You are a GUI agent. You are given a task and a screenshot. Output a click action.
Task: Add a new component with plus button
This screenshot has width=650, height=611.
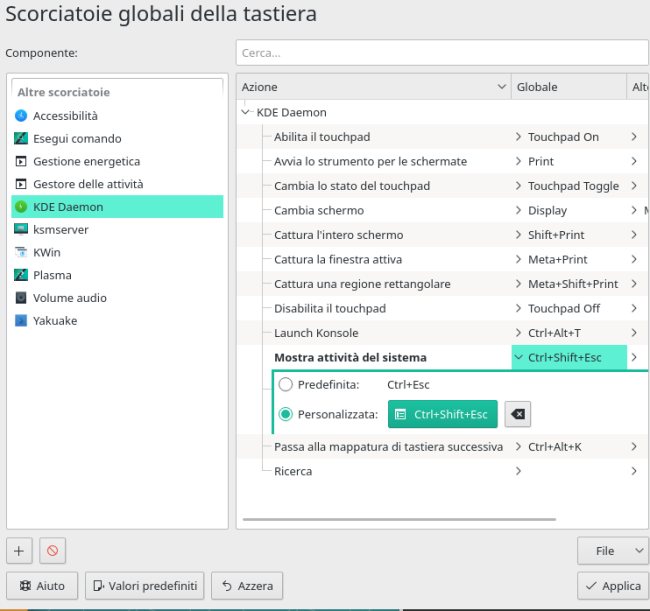tap(19, 551)
